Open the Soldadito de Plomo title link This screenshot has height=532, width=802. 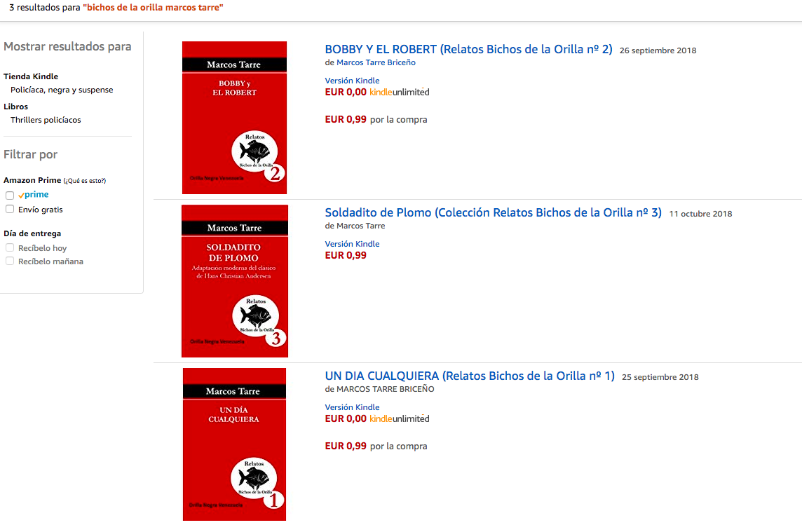(493, 212)
